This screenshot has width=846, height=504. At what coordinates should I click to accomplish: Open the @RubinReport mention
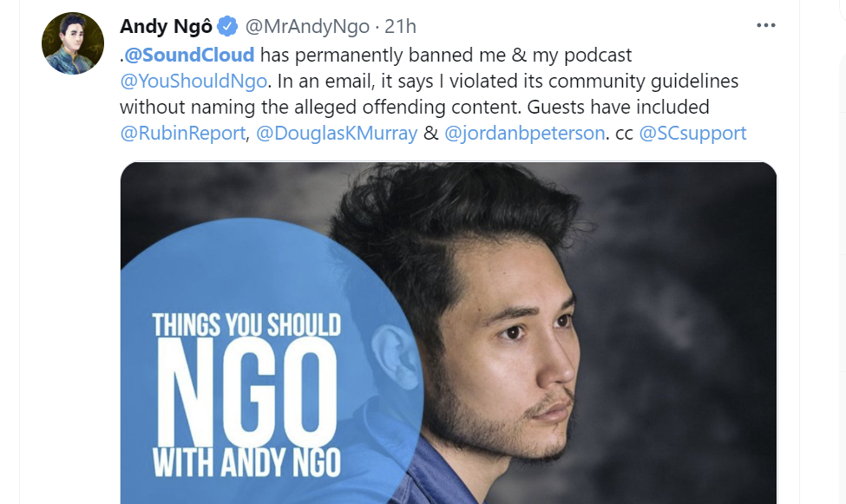(183, 134)
